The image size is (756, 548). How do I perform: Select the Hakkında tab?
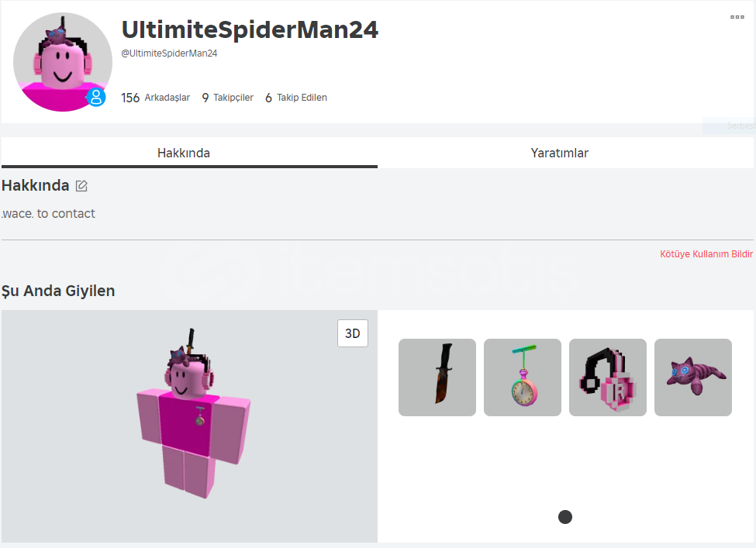[184, 153]
